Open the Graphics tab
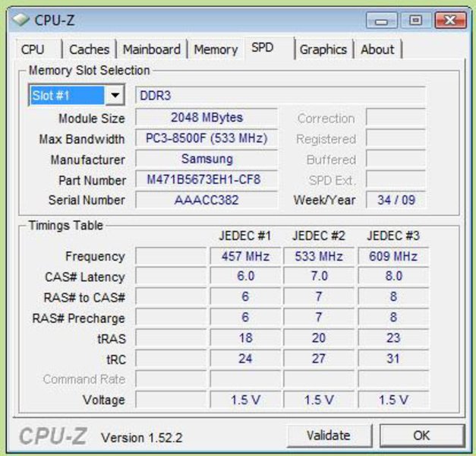 pyautogui.click(x=323, y=49)
